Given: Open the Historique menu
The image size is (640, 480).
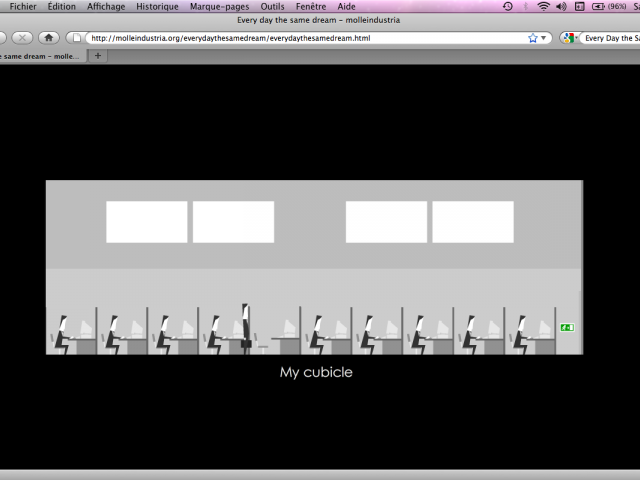Looking at the screenshot, I should click(157, 6).
